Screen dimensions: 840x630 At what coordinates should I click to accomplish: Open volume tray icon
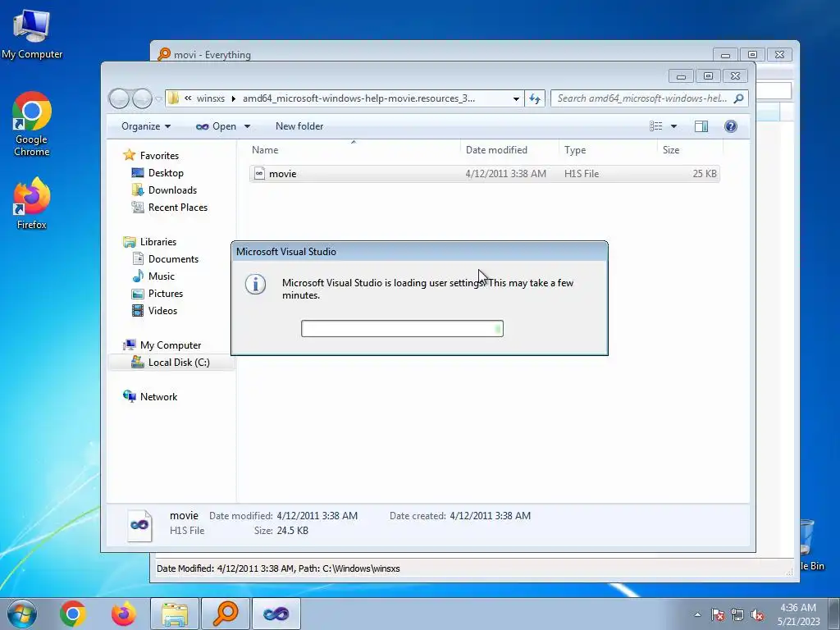coord(757,614)
